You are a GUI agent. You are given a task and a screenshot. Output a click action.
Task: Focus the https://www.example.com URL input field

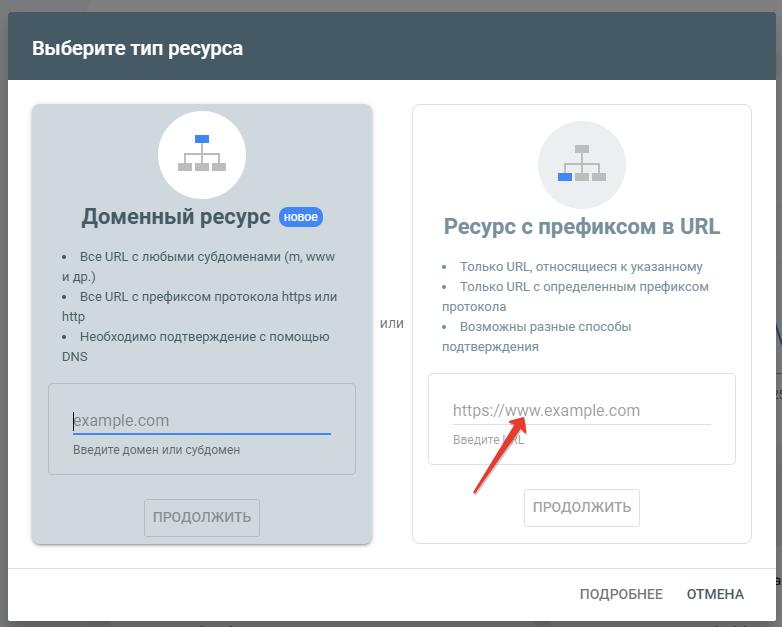pos(582,411)
